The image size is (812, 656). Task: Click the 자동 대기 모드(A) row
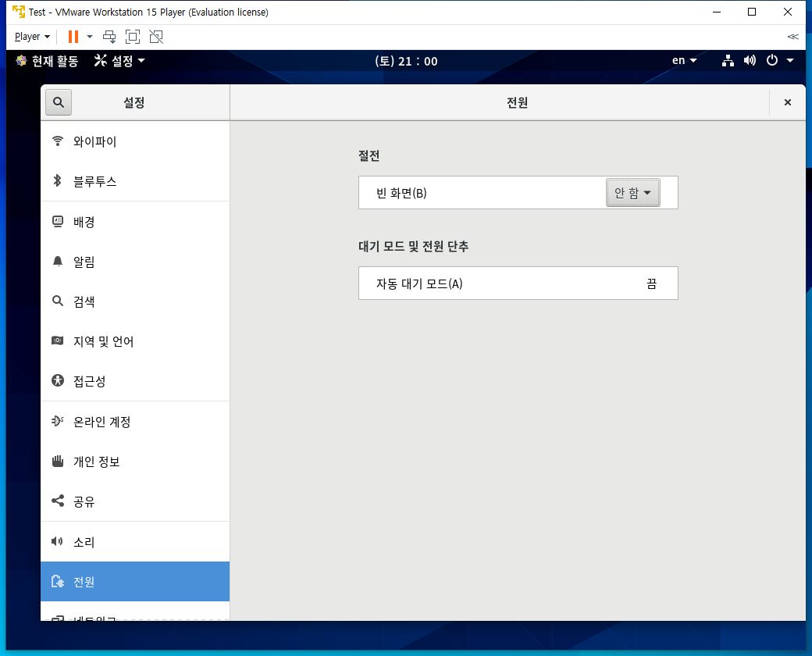518,283
